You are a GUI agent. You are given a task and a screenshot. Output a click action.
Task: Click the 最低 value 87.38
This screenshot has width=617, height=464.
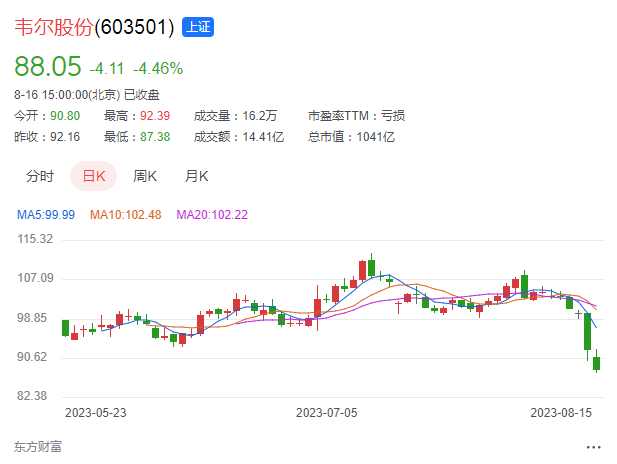point(155,137)
